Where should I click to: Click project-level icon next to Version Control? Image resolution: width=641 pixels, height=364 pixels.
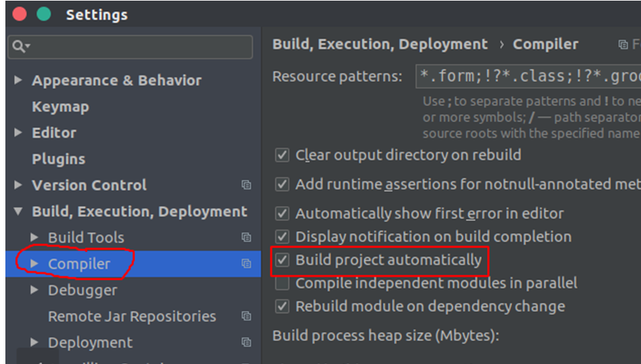point(246,185)
